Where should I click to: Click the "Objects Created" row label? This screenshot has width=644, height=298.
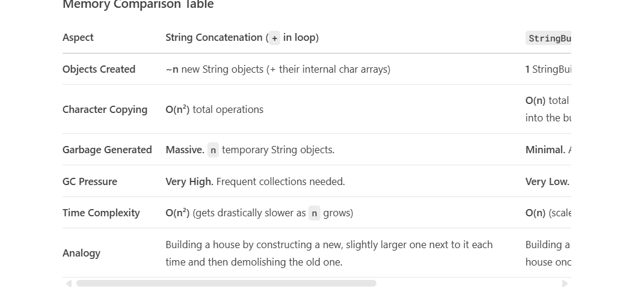[x=99, y=69]
